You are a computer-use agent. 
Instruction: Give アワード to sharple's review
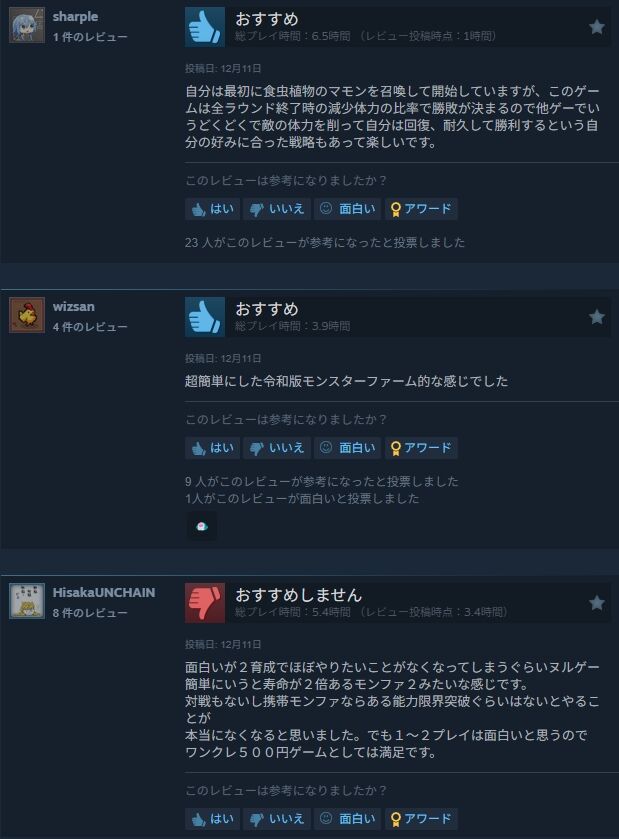click(421, 209)
